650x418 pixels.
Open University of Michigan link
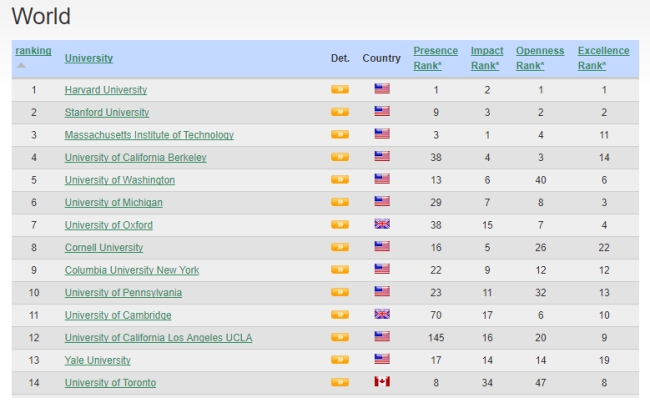point(114,202)
